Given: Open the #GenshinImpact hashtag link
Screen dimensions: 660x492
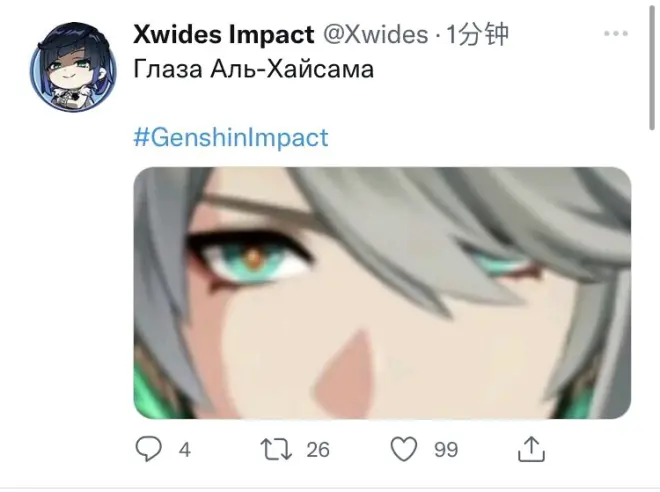Looking at the screenshot, I should [231, 137].
